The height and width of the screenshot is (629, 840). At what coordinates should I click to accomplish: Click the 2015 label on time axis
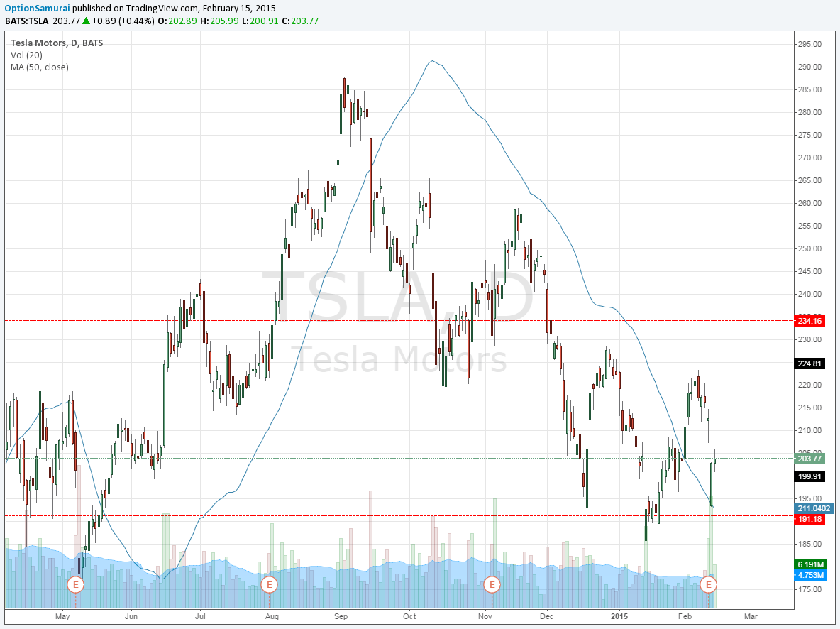(619, 616)
